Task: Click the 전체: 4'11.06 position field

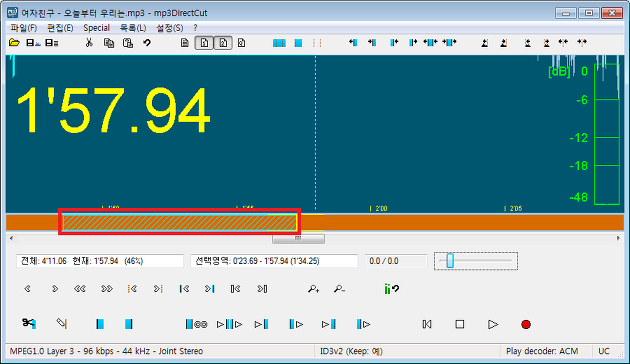Action: tap(100, 261)
